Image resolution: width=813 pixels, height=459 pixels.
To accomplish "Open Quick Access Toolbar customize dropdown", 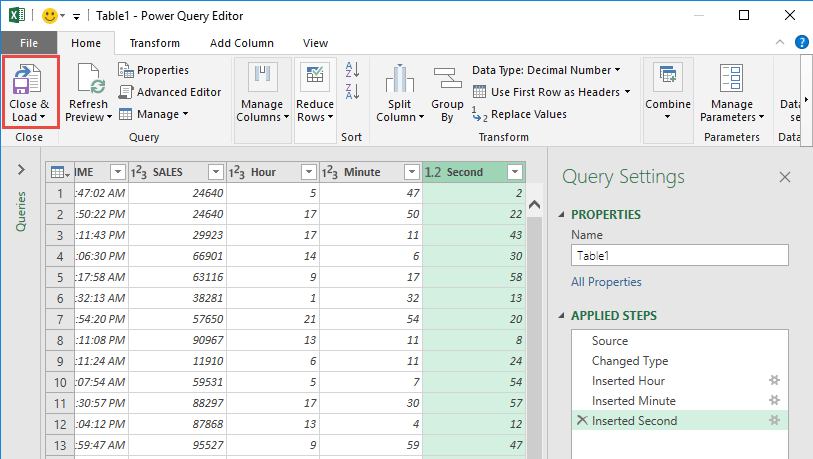I will pos(76,17).
